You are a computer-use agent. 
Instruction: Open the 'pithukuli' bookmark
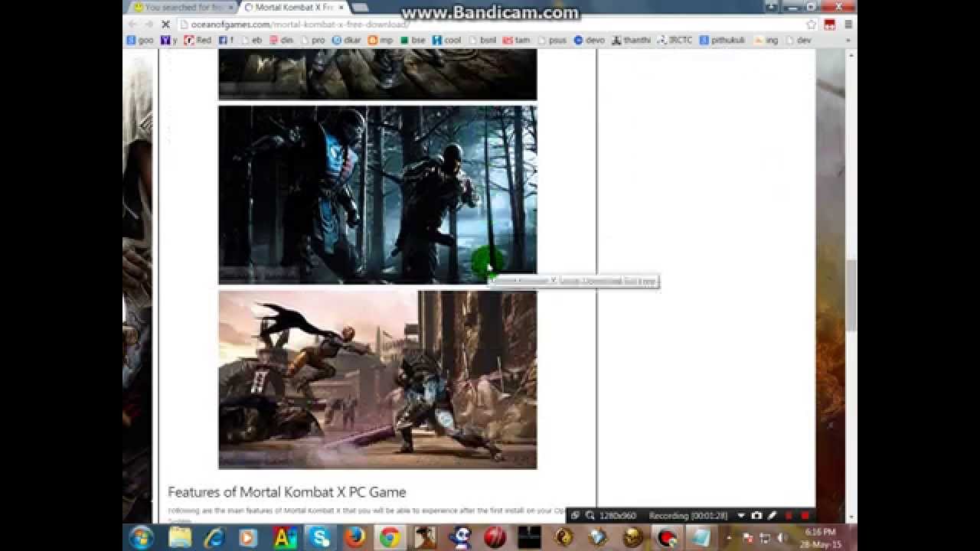[722, 40]
